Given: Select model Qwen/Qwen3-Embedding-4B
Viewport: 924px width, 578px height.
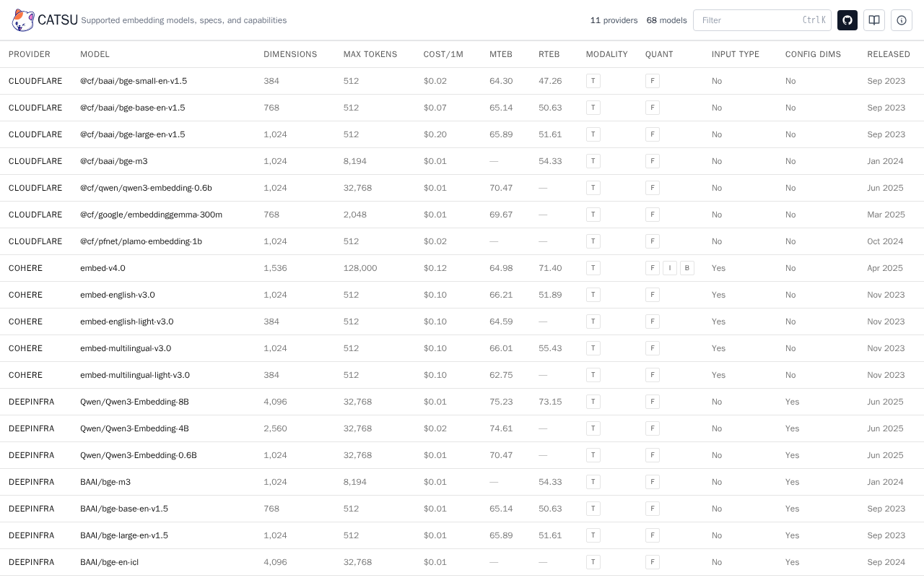Looking at the screenshot, I should click(x=134, y=428).
